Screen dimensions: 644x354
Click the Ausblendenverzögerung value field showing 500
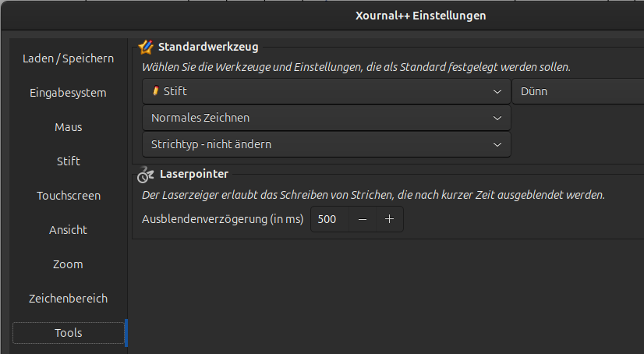pyautogui.click(x=329, y=220)
